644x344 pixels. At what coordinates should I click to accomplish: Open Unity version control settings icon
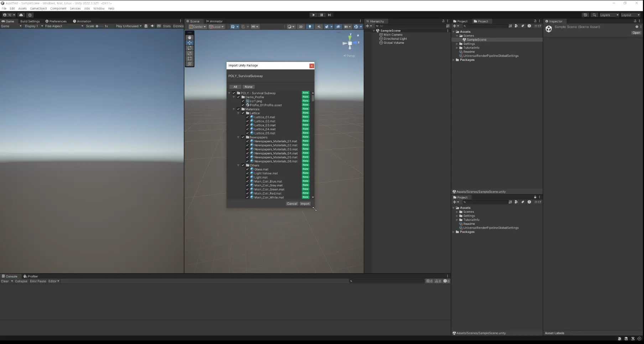[x=30, y=15]
